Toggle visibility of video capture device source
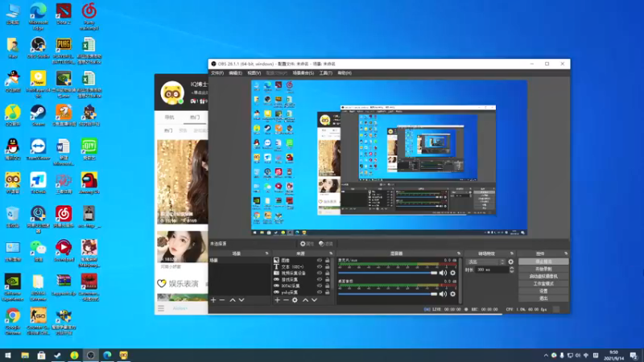644x362 pixels. (319, 273)
